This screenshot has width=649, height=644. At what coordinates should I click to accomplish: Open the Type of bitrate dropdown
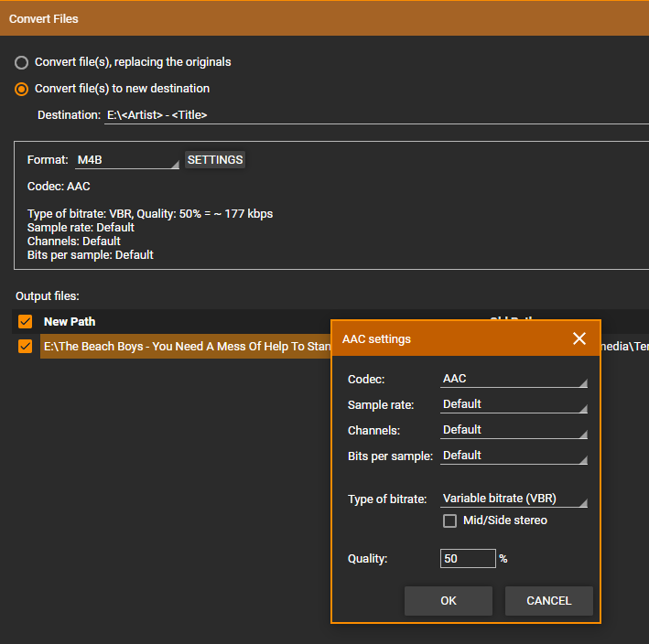514,499
